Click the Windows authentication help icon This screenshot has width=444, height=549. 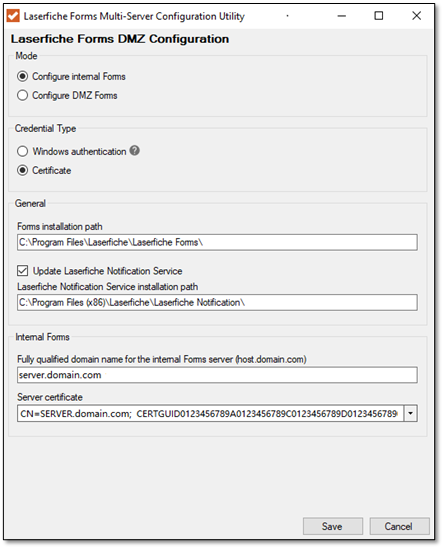click(x=134, y=151)
